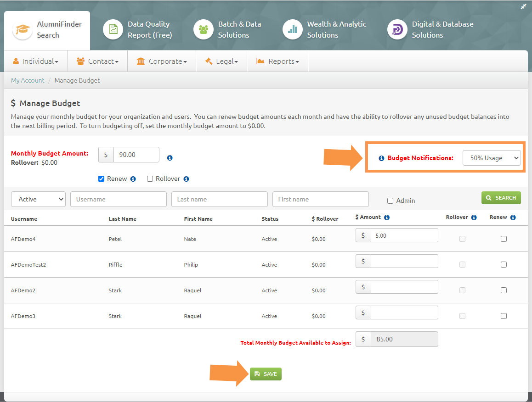Switch to Batch & Data Solutions tab
Viewport: 532px width, 402px height.
227,30
